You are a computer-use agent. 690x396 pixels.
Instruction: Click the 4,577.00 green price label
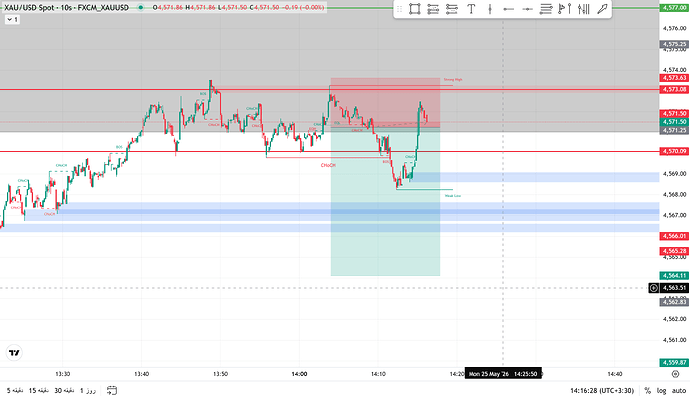pos(674,7)
